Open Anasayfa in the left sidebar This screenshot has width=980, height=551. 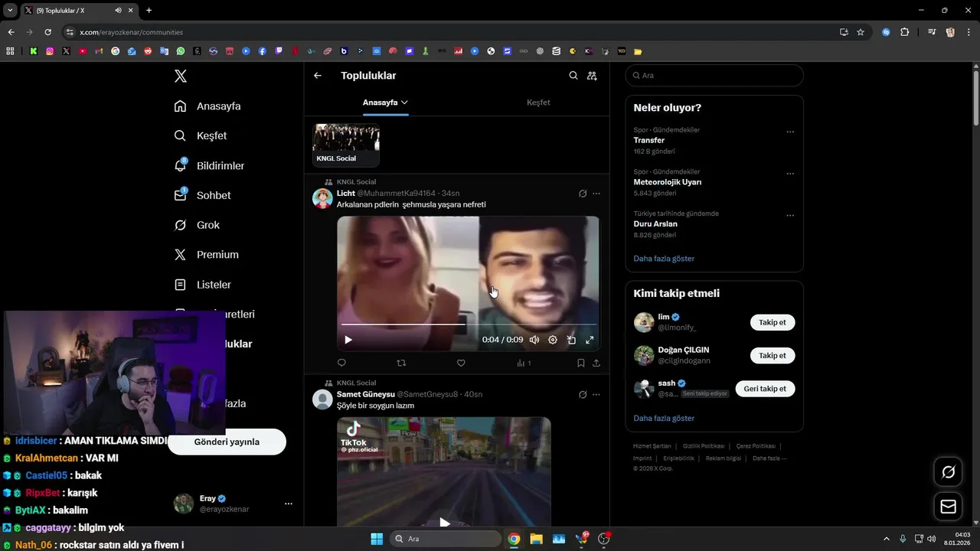coord(207,106)
